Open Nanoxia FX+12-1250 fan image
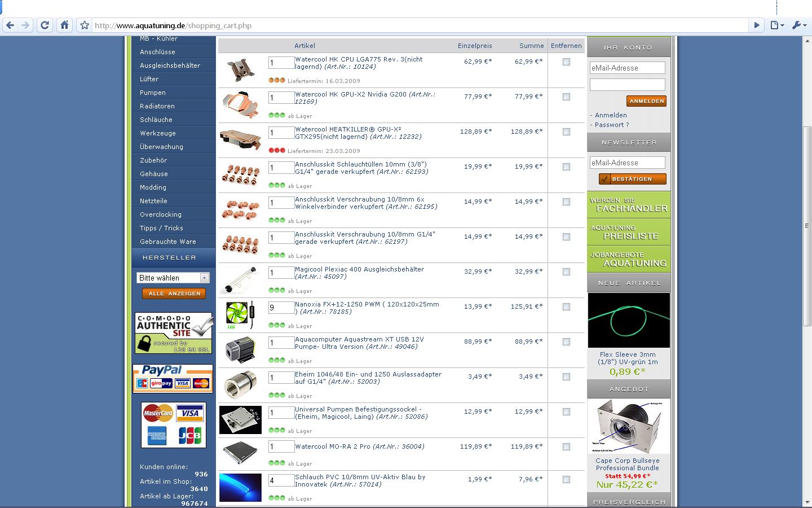The image size is (812, 508). click(240, 315)
